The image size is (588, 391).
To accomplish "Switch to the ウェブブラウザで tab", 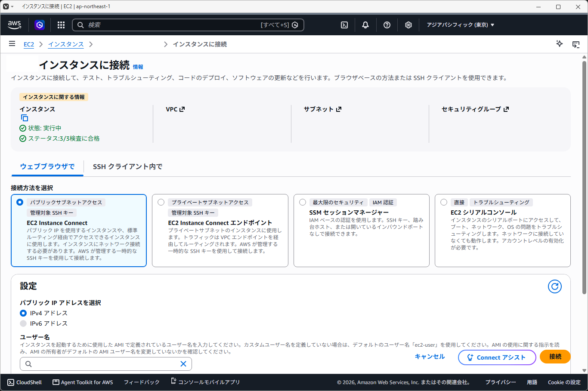I will click(47, 166).
